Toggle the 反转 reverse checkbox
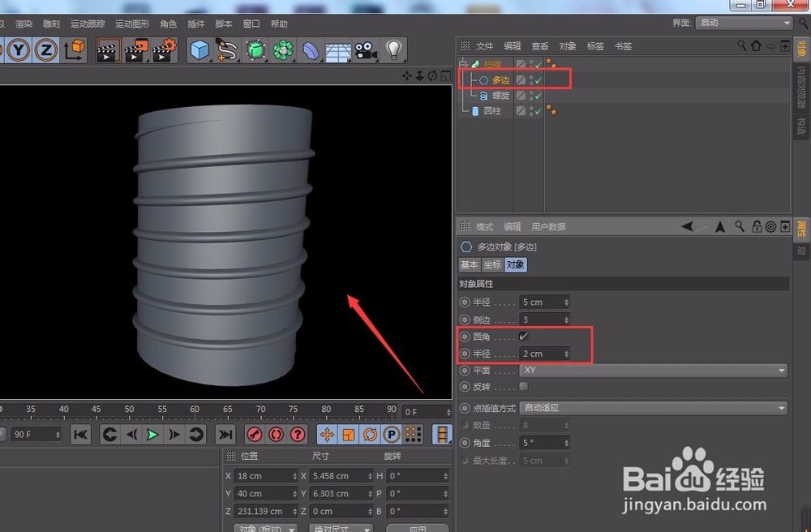 point(523,386)
